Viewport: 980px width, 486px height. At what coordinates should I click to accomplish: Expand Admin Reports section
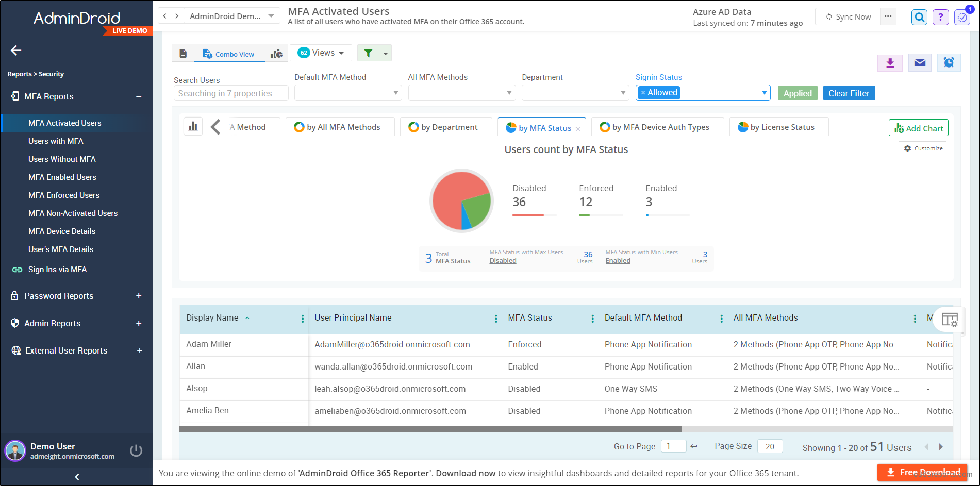pos(139,323)
